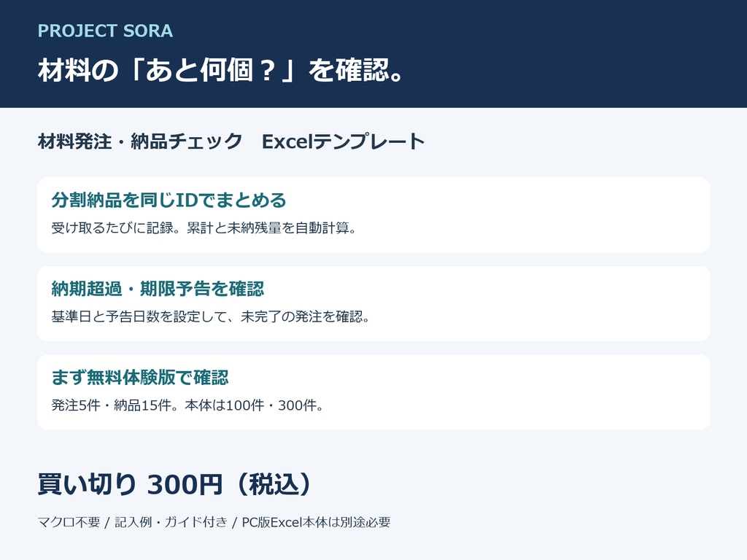
Task: Click the text 発注5件・納品15件。本体は100件・300件。
Action: click(187, 405)
